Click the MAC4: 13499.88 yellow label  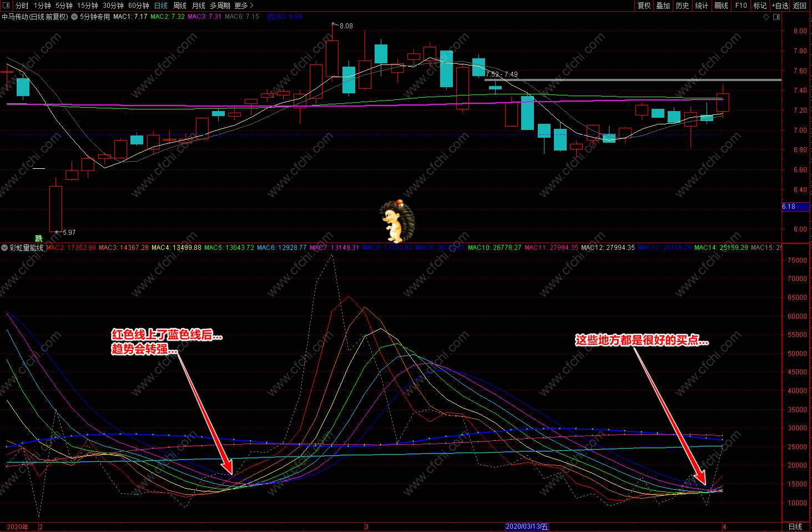(x=176, y=248)
